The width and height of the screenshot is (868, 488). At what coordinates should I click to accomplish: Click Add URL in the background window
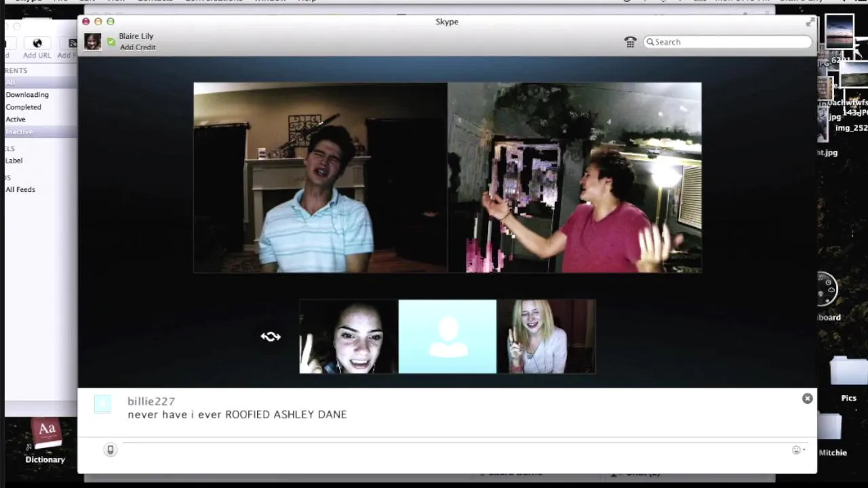pos(37,48)
